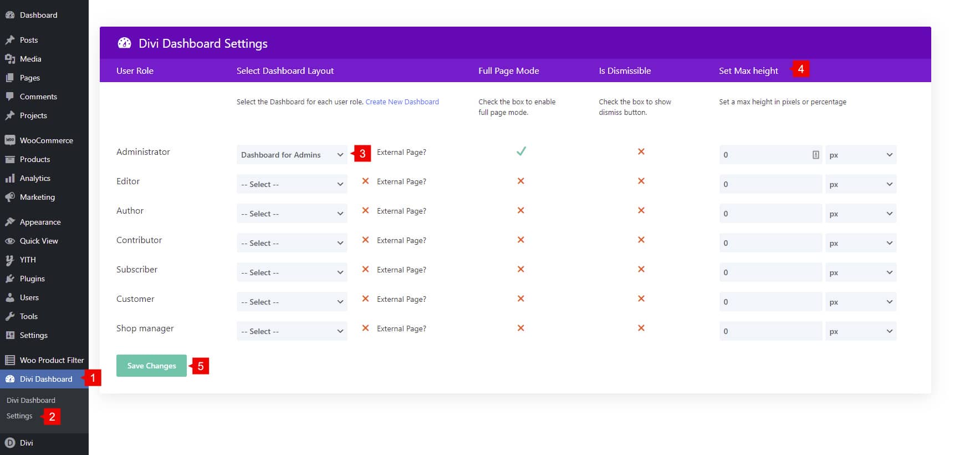Click the Analytics bar chart icon

point(10,178)
